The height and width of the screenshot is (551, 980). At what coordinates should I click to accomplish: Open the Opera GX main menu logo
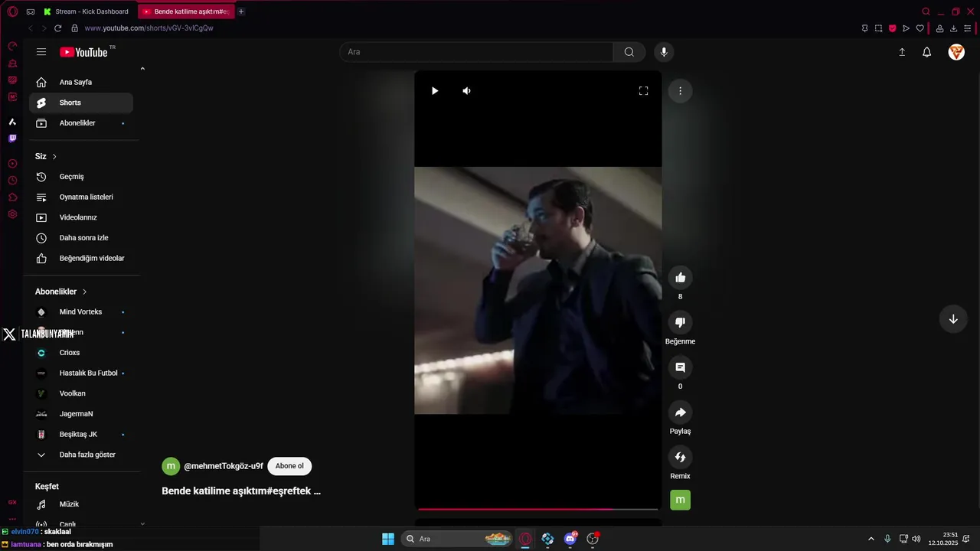pos(12,11)
